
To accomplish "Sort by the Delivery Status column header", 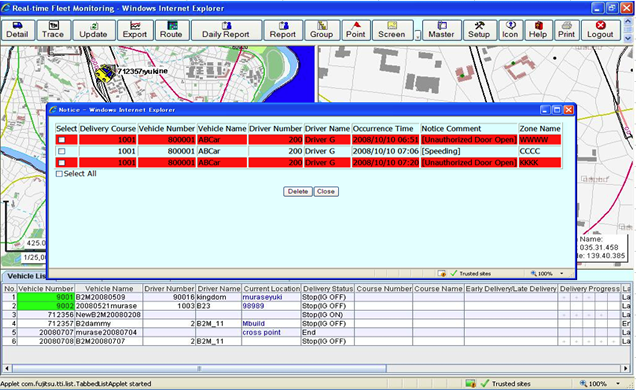I will 328,289.
